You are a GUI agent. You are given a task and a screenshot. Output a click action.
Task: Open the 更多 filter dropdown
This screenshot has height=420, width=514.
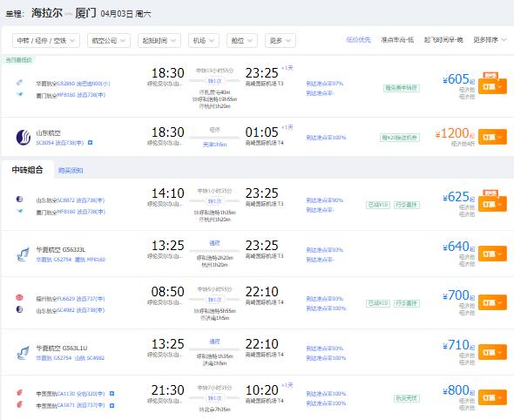coord(281,41)
